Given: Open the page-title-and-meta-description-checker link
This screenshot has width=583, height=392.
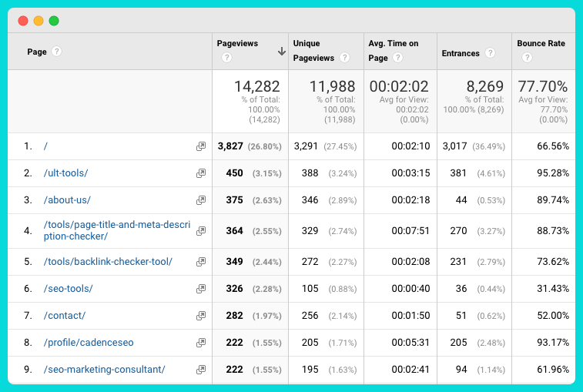Looking at the screenshot, I should 117,230.
